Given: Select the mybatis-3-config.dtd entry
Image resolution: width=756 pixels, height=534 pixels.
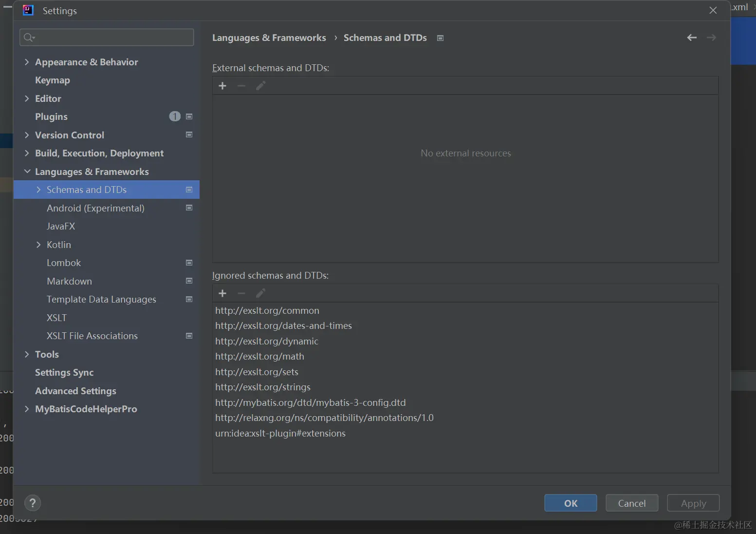Looking at the screenshot, I should [465, 402].
